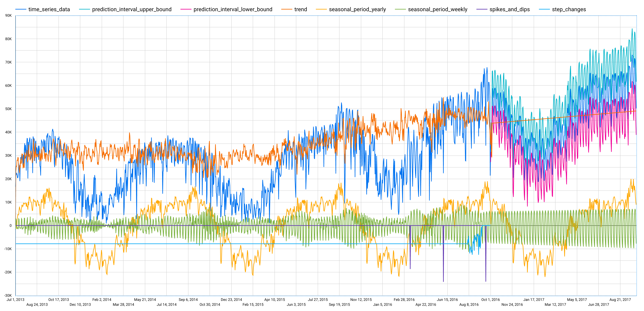Screen dimensions: 644x311
Task: Click the Apr 22, 2016 axis label
Action: pyautogui.click(x=426, y=305)
